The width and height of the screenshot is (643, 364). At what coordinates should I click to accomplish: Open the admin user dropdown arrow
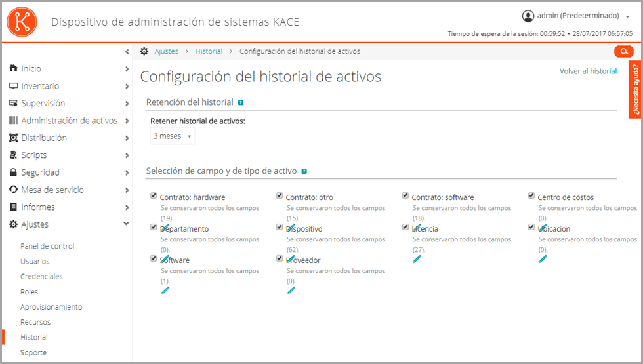pos(627,17)
